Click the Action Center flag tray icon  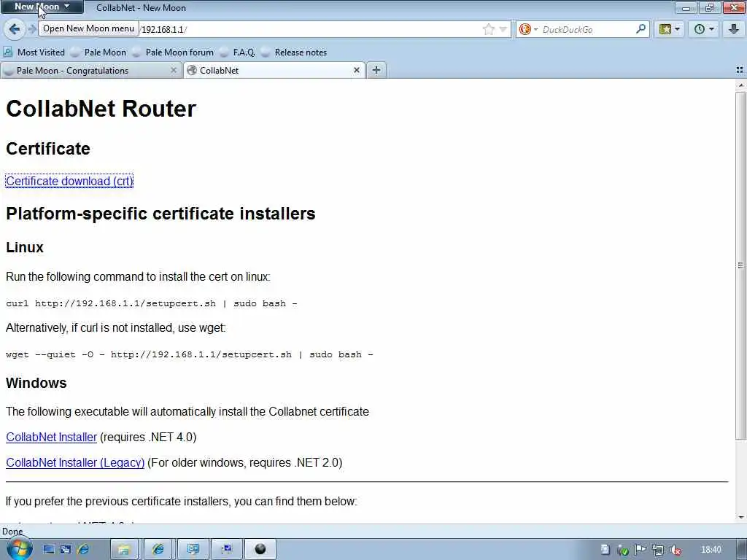point(640,550)
